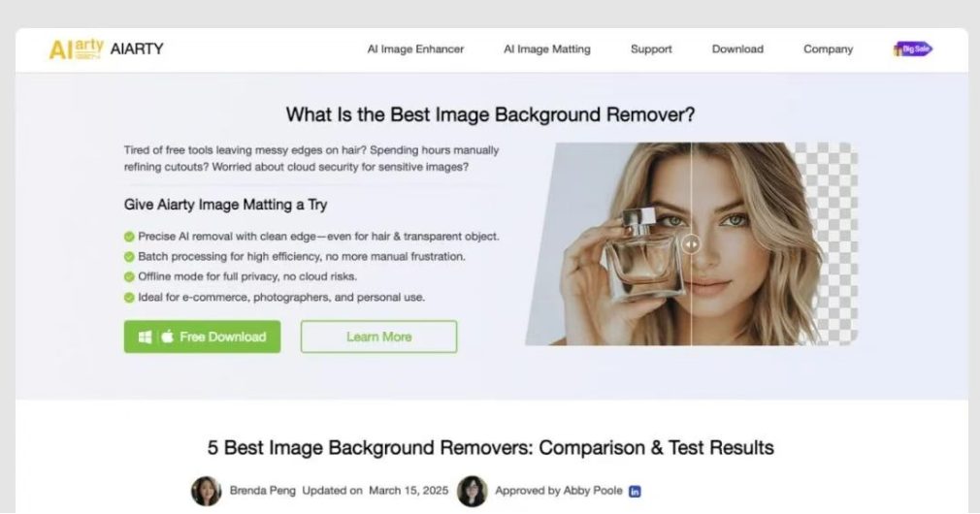Screen dimensions: 980x514
Task: Go to the Support page
Action: tap(651, 49)
